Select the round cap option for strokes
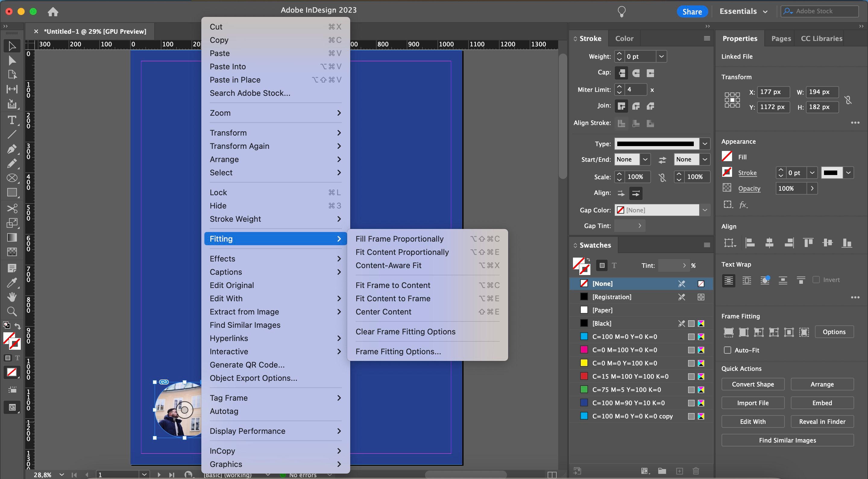The image size is (868, 479). tap(636, 73)
